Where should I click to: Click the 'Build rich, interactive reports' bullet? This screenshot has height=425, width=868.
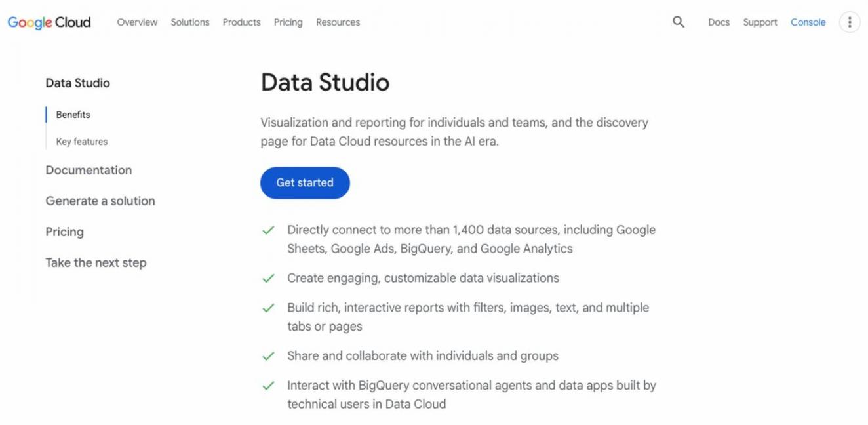pyautogui.click(x=468, y=317)
